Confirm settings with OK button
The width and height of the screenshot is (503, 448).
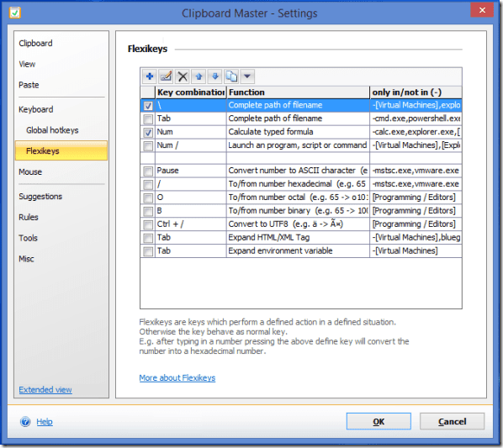(x=379, y=421)
